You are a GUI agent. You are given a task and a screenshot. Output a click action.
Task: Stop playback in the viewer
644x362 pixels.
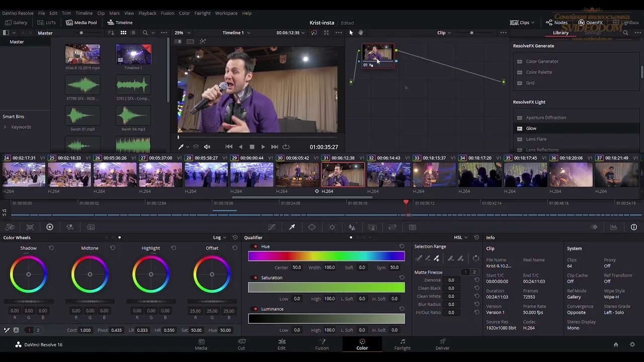pos(252,147)
